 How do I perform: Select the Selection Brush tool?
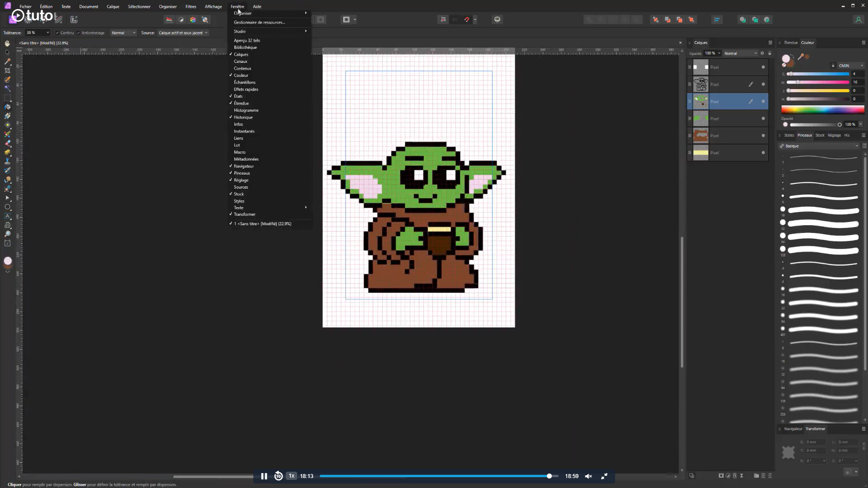pos(7,79)
